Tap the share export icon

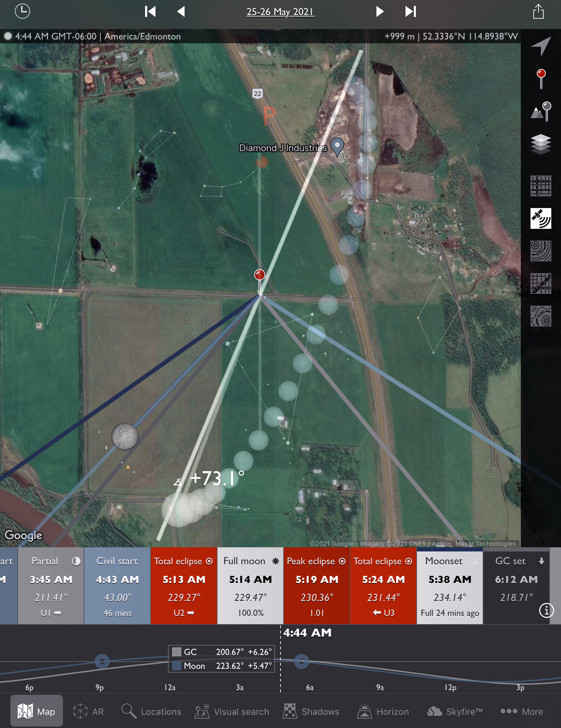(538, 11)
